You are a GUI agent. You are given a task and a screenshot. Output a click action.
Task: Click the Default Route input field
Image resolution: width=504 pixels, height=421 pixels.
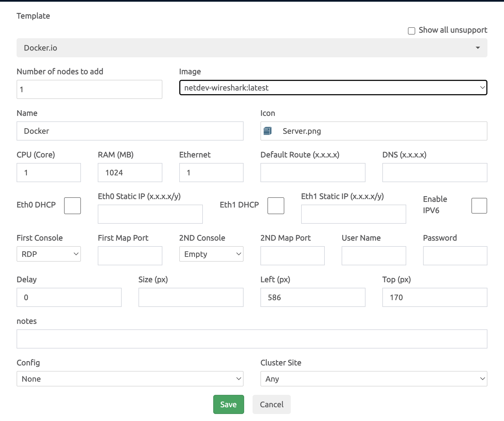point(313,173)
